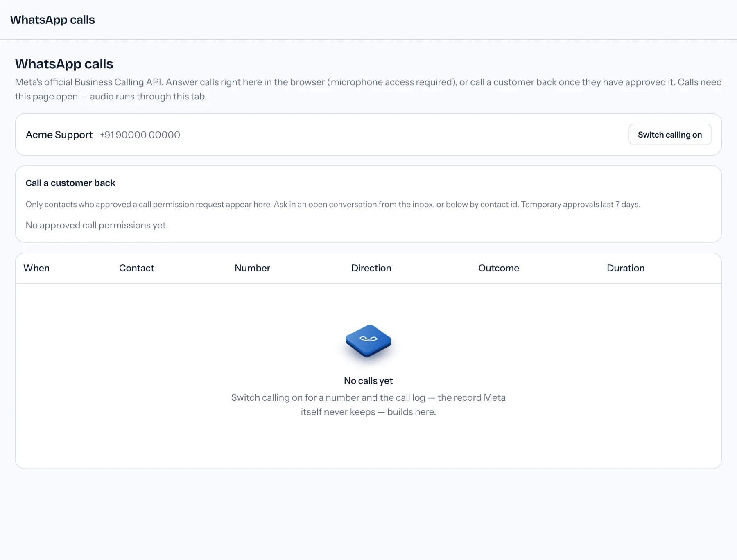Click the Switch calling on for a number hint
This screenshot has width=737, height=560.
click(368, 404)
